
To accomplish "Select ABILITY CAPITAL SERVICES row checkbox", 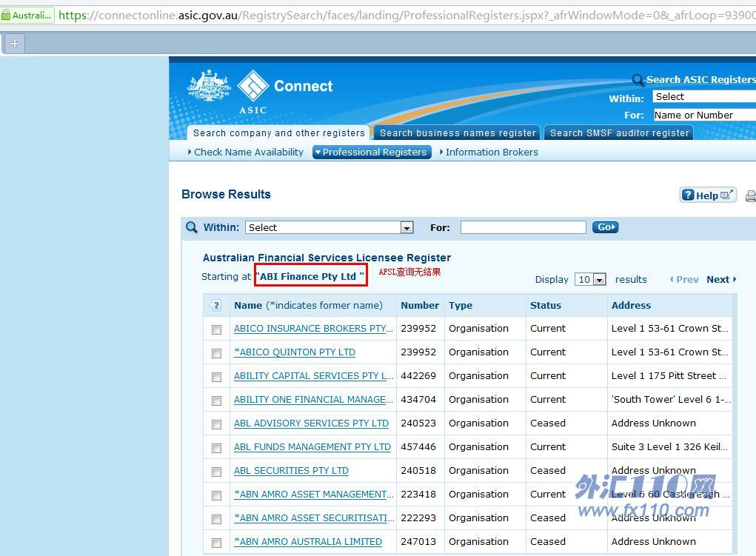I will [216, 377].
